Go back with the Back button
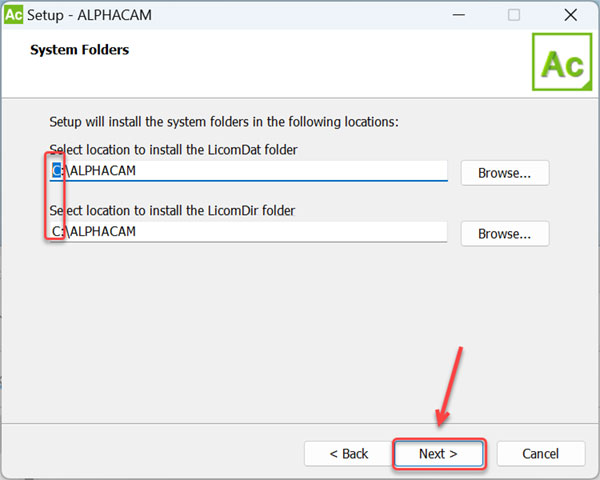This screenshot has width=600, height=480. click(349, 454)
